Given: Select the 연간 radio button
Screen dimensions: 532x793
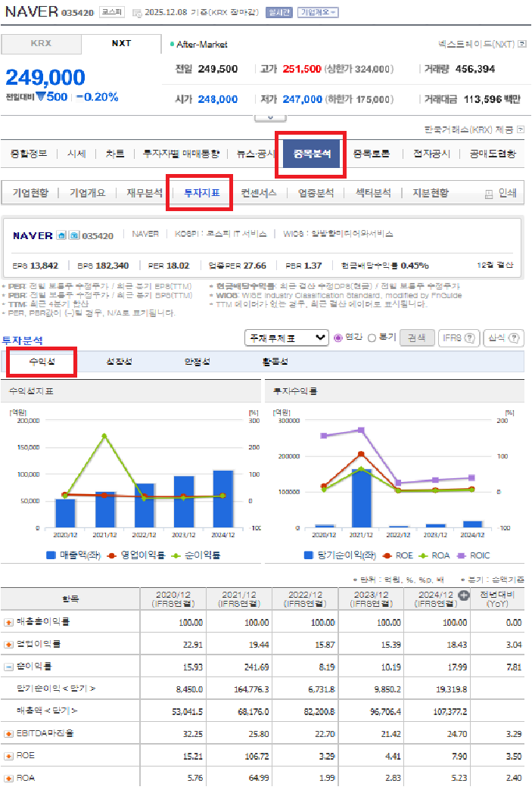Looking at the screenshot, I should [338, 337].
